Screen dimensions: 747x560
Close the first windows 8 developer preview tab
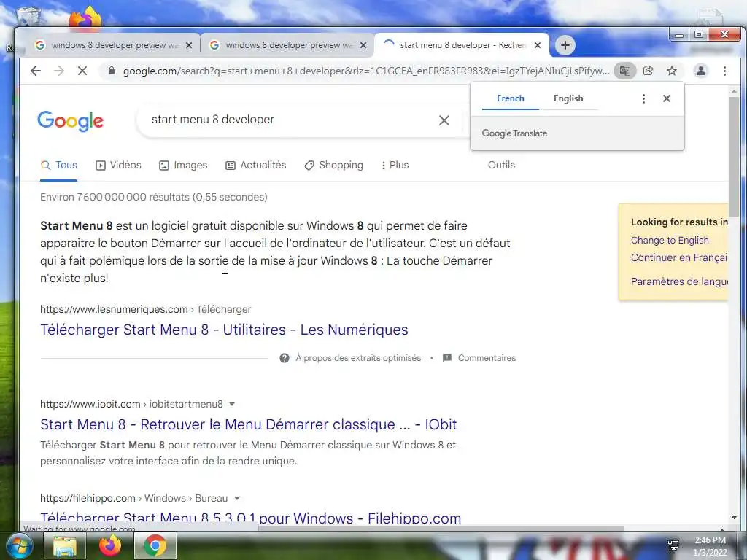point(189,45)
